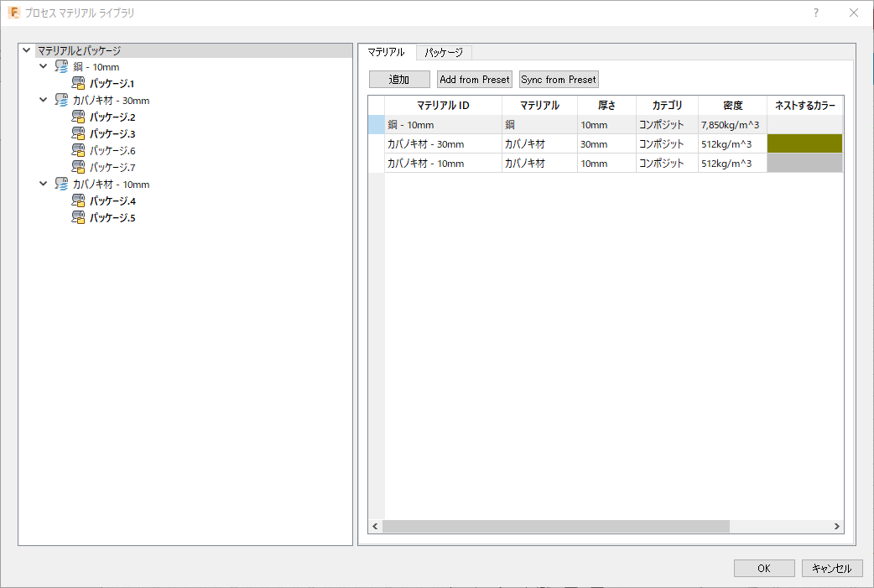
Task: Click カバノキ材 - 10mm cell in the table
Action: [x=443, y=164]
